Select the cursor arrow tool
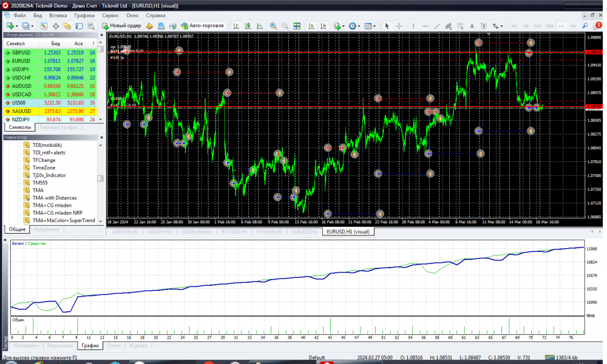Viewport: 607px width, 364px height. pyautogui.click(x=387, y=26)
